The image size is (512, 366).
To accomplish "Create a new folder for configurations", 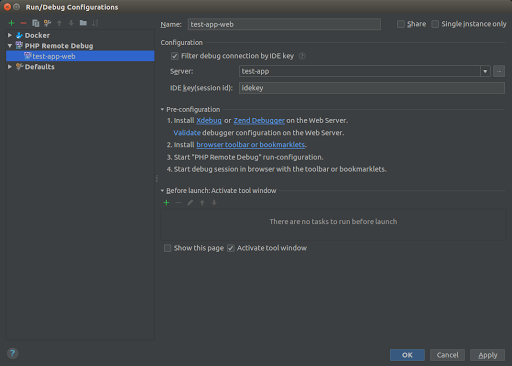I will [x=83, y=23].
